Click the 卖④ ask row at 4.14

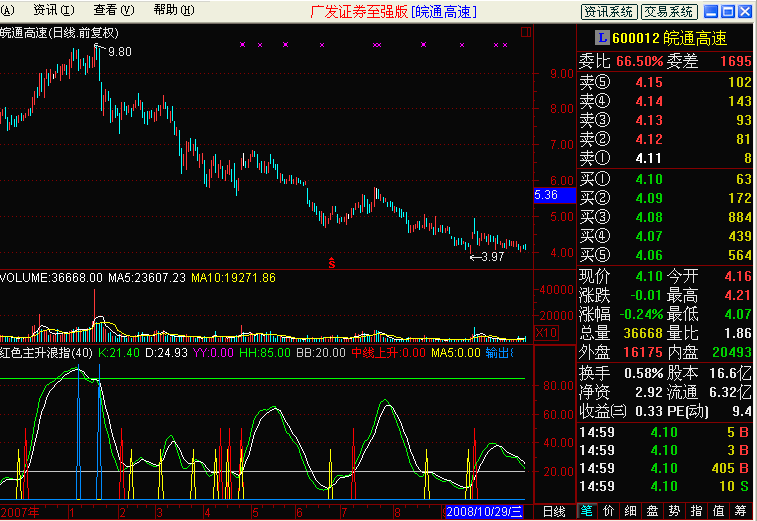click(665, 101)
